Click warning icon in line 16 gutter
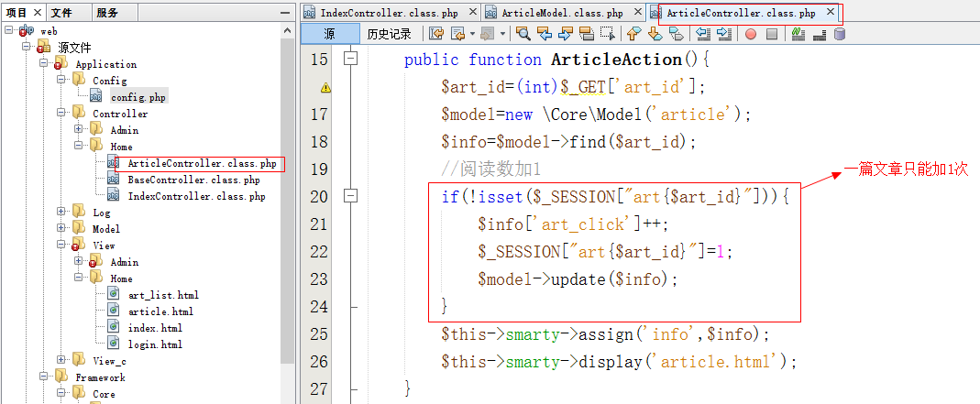The height and width of the screenshot is (404, 980). coord(325,88)
